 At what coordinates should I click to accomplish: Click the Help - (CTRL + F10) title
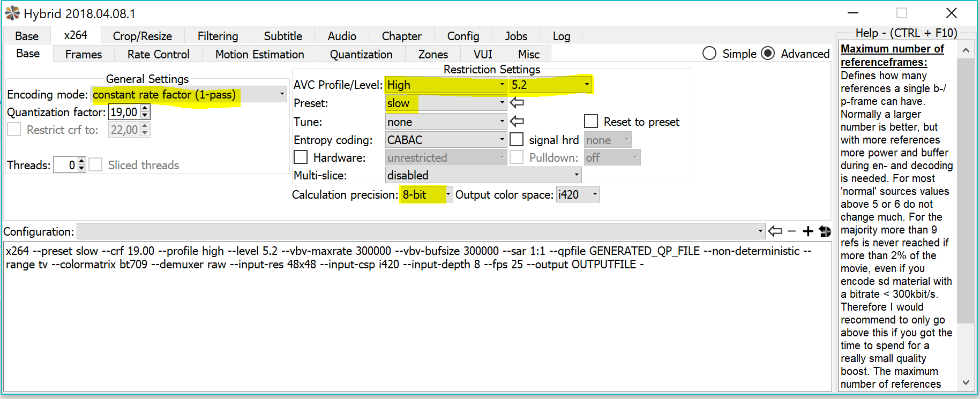pos(906,33)
